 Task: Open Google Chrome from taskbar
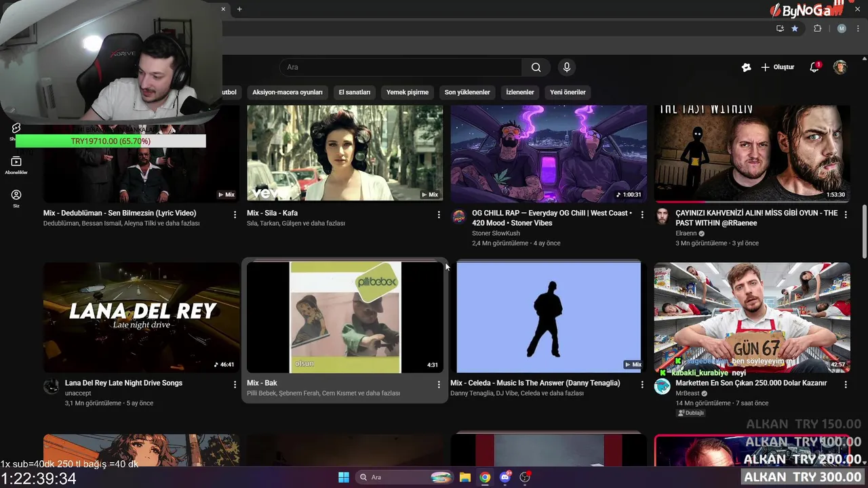tap(485, 477)
